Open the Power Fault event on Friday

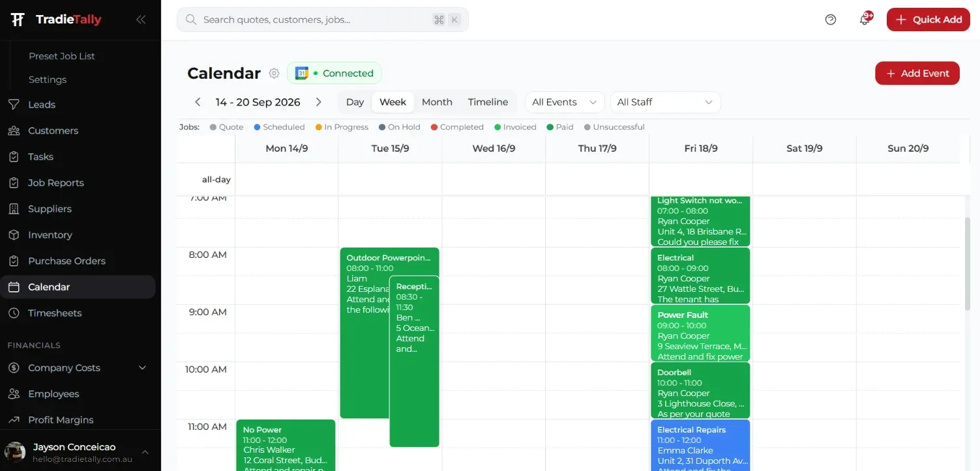(700, 333)
